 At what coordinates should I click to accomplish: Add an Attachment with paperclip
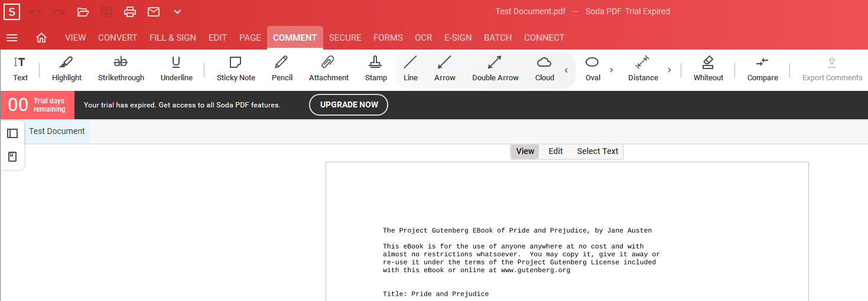(329, 70)
